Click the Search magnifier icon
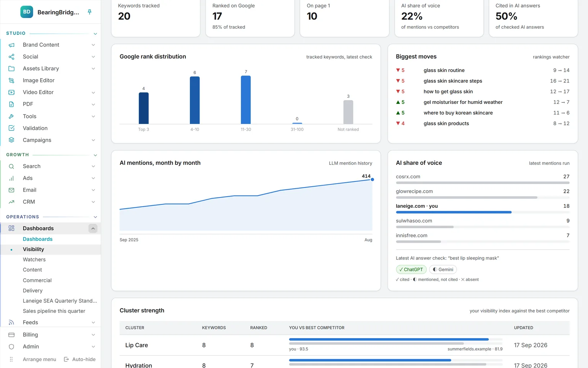The image size is (588, 368). [11, 166]
